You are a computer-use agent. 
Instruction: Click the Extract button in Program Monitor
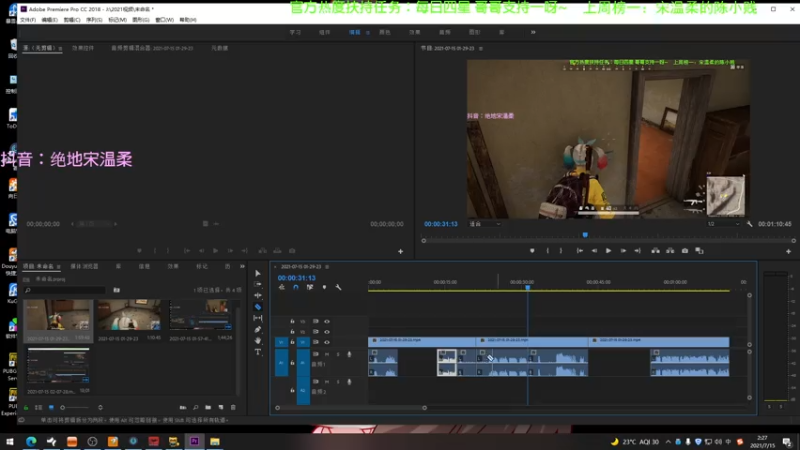[670, 251]
